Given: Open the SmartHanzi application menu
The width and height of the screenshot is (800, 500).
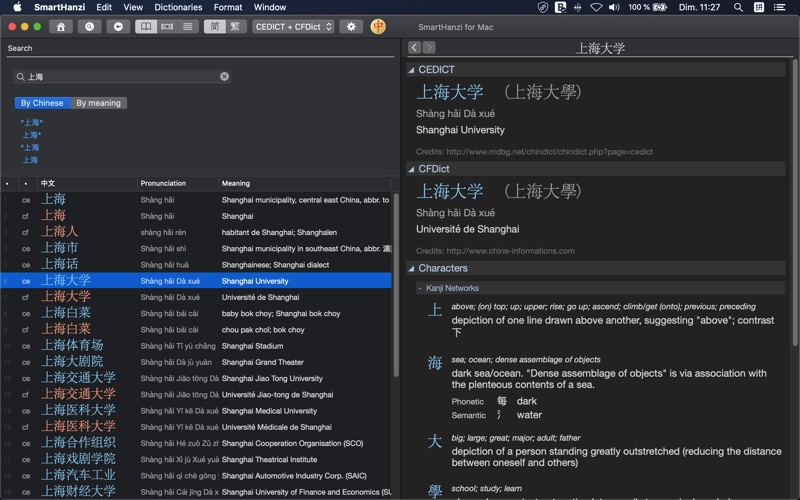Looking at the screenshot, I should tap(60, 7).
